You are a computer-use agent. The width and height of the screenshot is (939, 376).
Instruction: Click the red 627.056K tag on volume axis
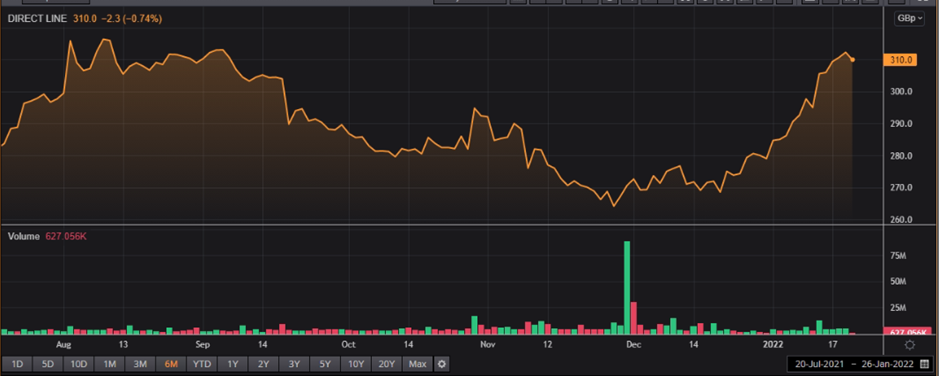point(908,332)
